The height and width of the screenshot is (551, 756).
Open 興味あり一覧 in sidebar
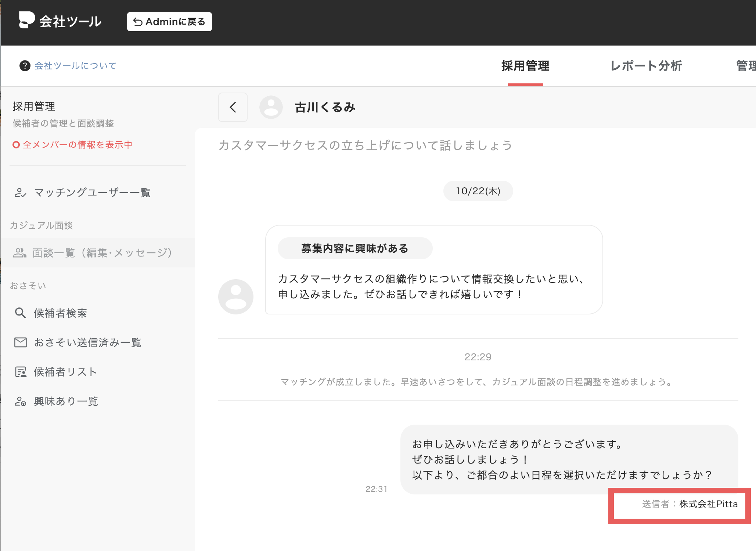click(66, 401)
